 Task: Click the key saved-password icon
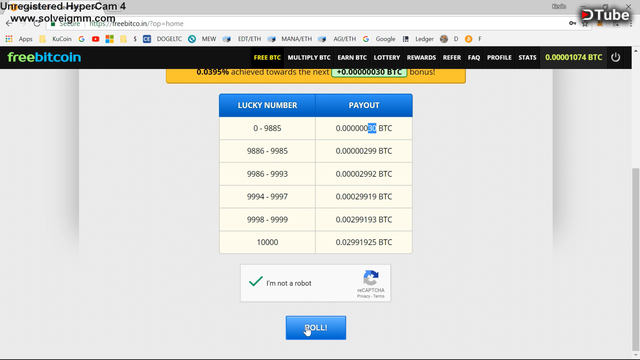(572, 24)
